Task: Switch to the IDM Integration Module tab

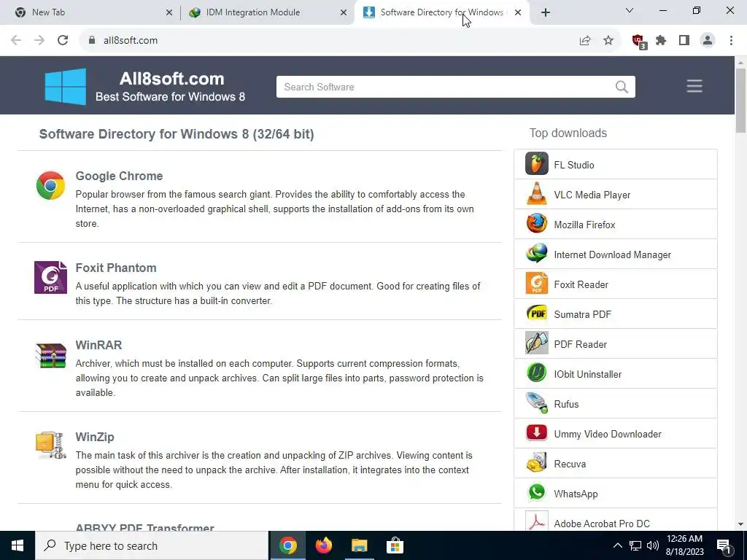Action: coord(268,12)
